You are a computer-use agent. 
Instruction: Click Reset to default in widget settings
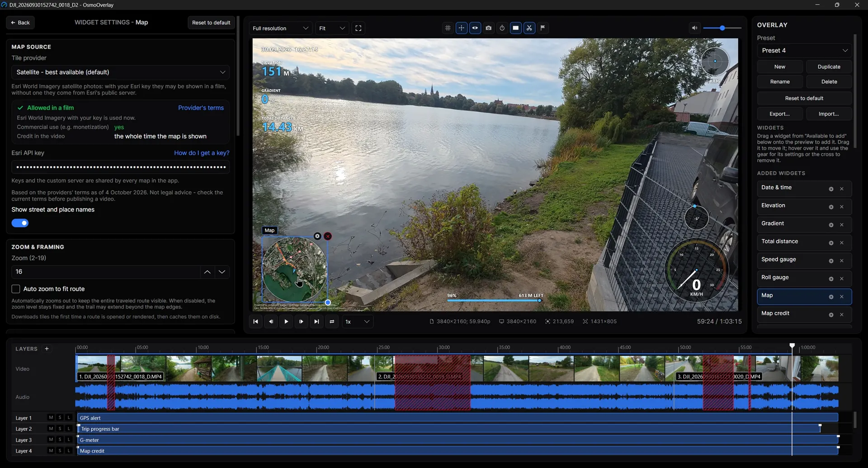coord(211,23)
